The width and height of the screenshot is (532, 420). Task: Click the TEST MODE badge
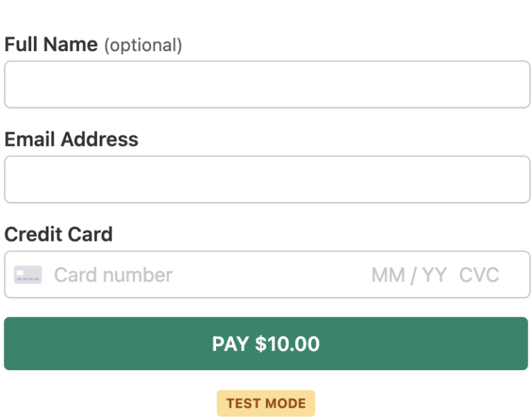pyautogui.click(x=266, y=403)
